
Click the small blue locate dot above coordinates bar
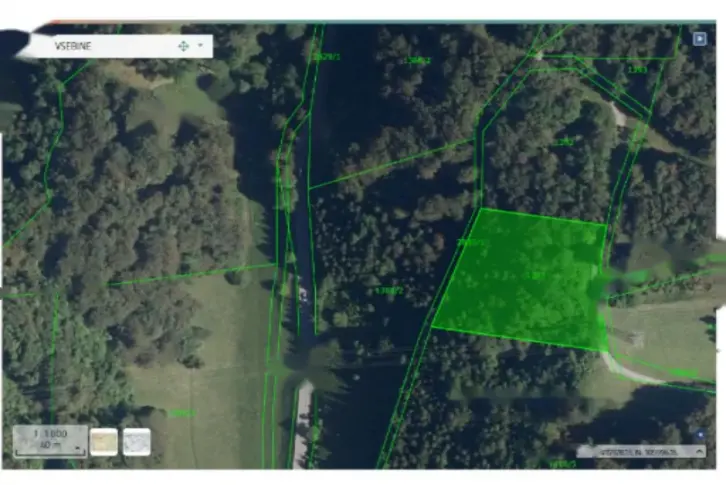point(701,435)
